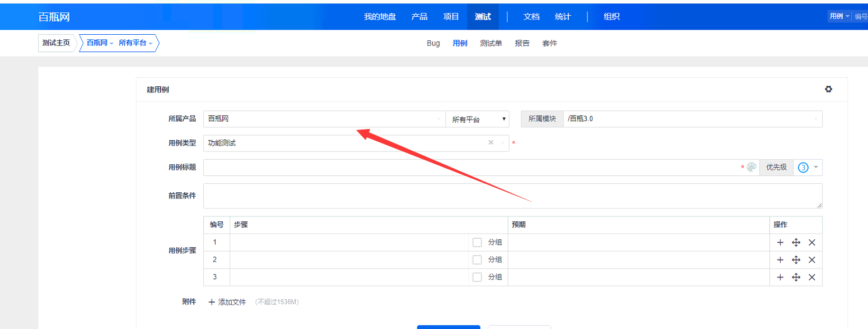
Task: Delete step 1 with the X icon
Action: (812, 243)
